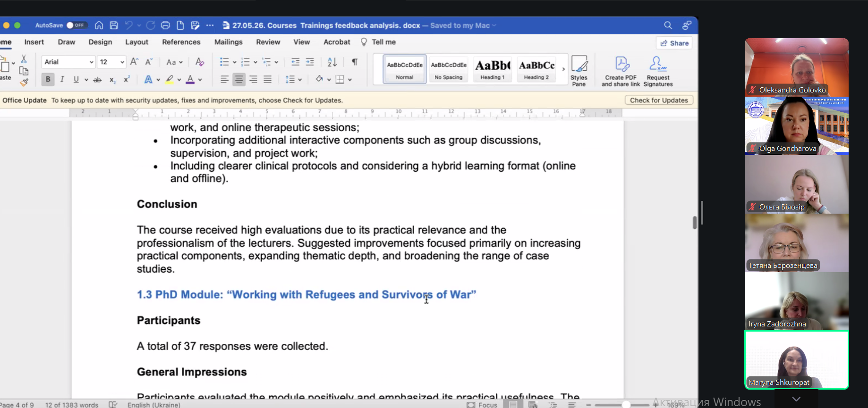Open the Styles Pane
Screen dimensions: 868x408
(579, 71)
